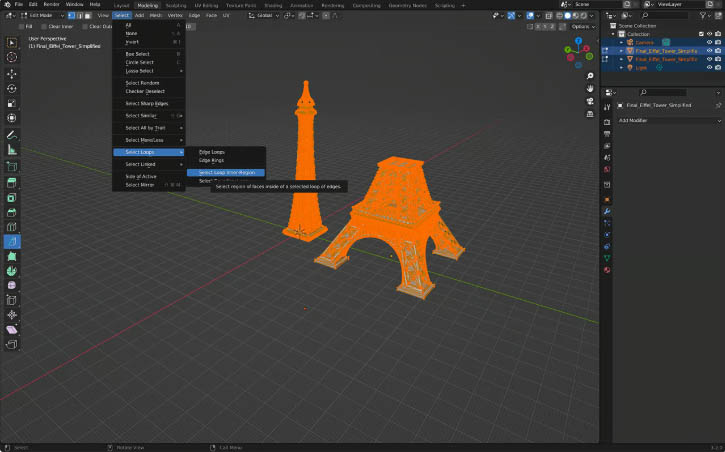Hide Camera object with eye icon
725x452 pixels.
click(x=709, y=42)
